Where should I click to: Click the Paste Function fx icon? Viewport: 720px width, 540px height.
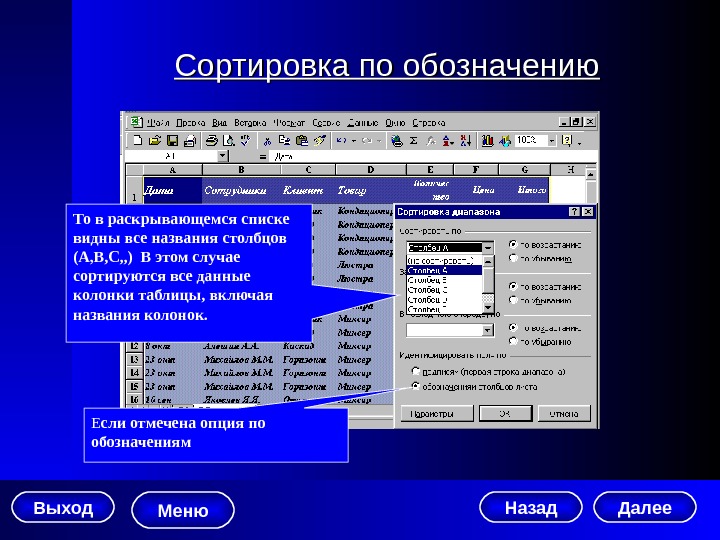point(431,141)
